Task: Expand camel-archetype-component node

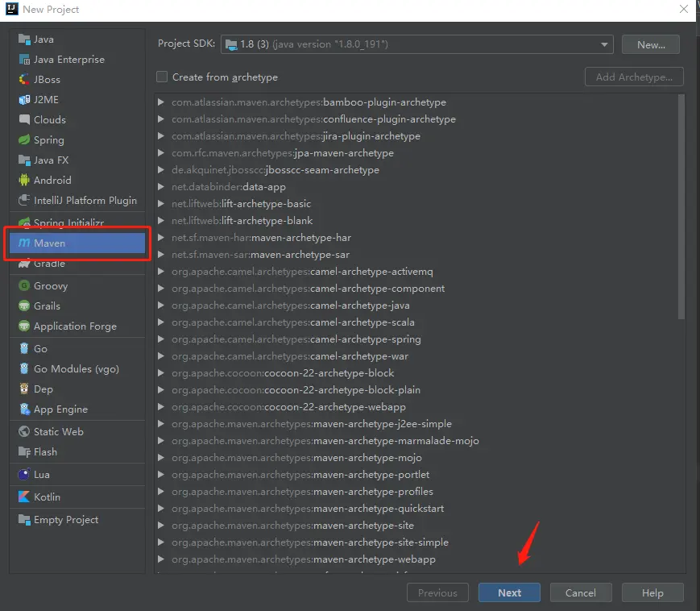Action: point(161,289)
